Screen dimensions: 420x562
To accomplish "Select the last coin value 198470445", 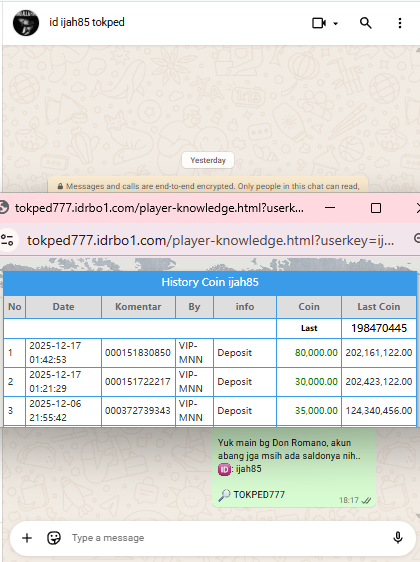I will pyautogui.click(x=379, y=328).
